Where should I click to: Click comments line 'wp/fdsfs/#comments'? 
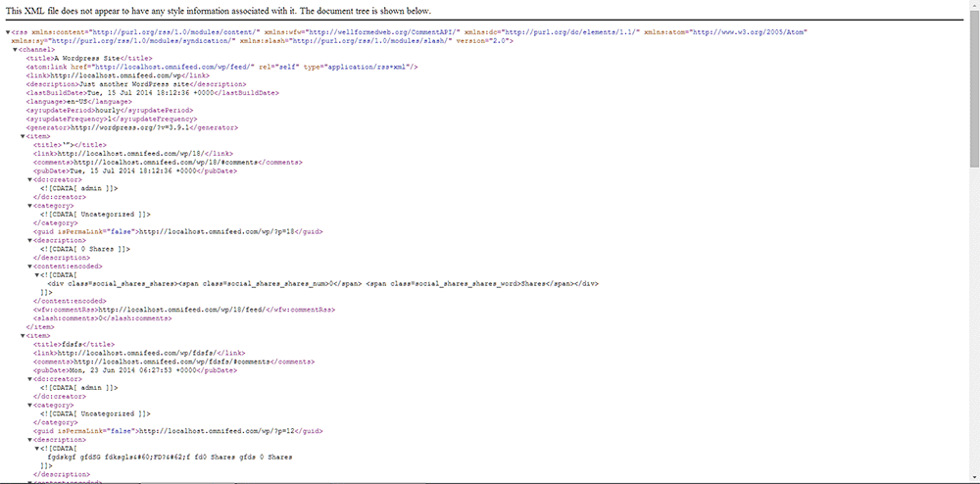tap(173, 362)
